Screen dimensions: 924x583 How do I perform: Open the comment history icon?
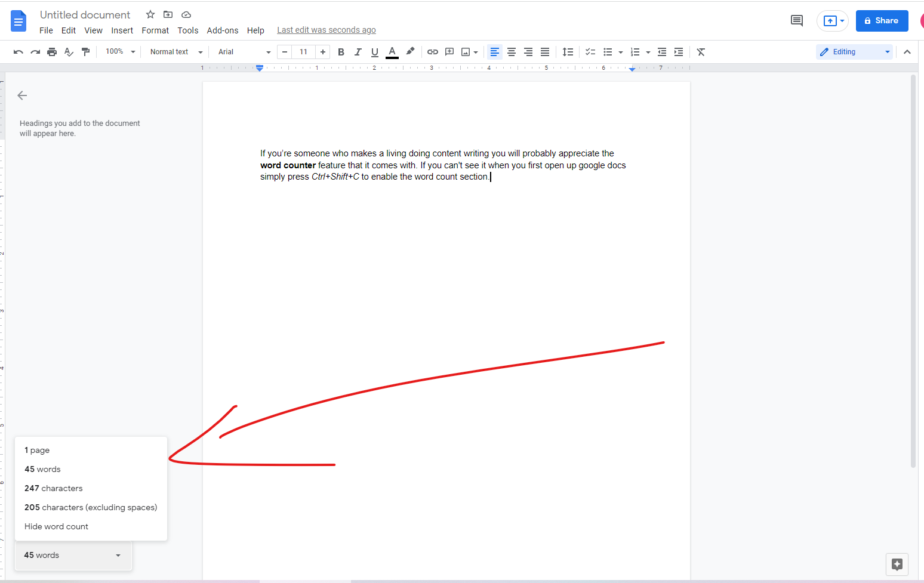pyautogui.click(x=797, y=21)
